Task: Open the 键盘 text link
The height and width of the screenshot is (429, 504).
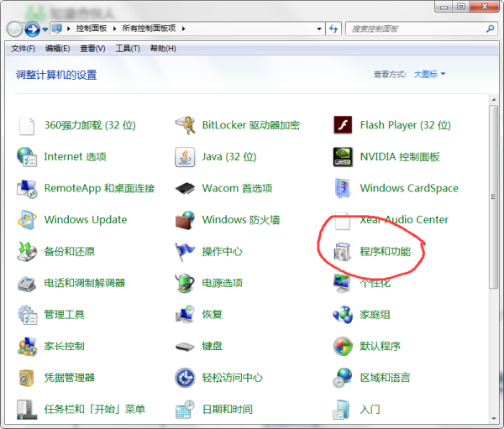Action: [x=213, y=347]
